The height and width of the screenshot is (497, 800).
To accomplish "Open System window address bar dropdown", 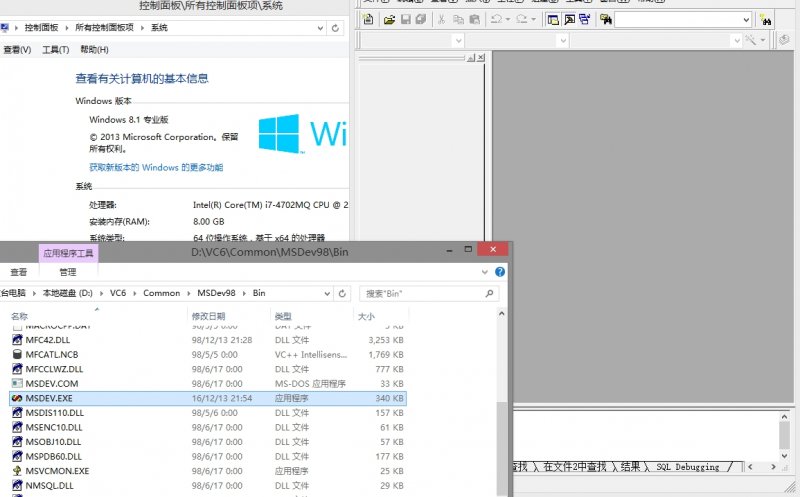I will (320, 28).
